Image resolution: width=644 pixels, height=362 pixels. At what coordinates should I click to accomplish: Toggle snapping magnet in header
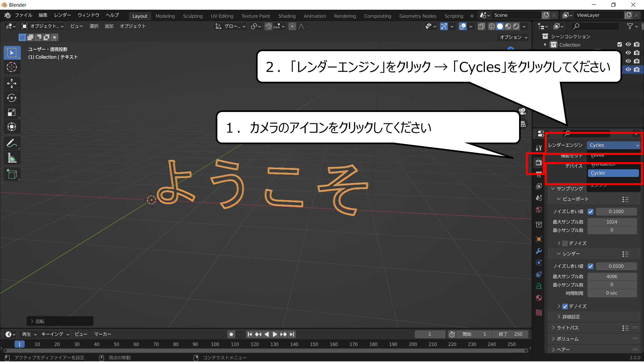[x=268, y=26]
